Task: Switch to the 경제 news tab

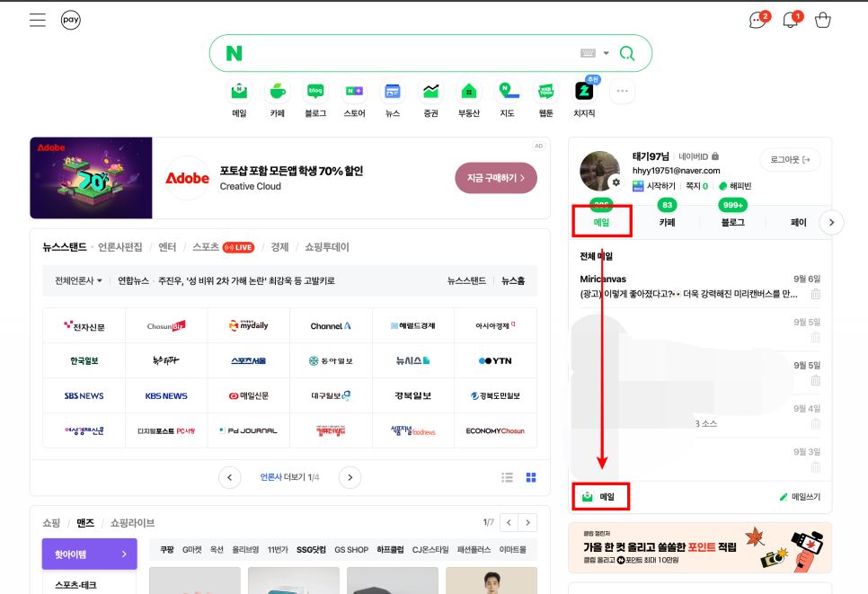Action: [x=279, y=247]
